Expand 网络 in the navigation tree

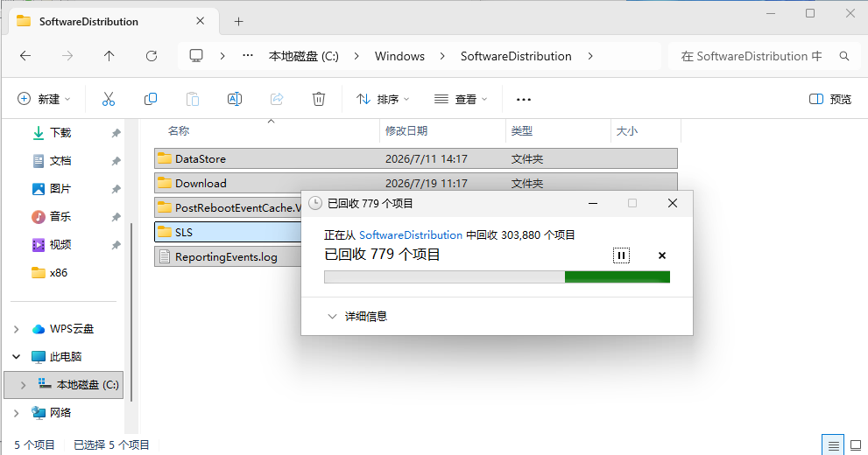pyautogui.click(x=16, y=413)
